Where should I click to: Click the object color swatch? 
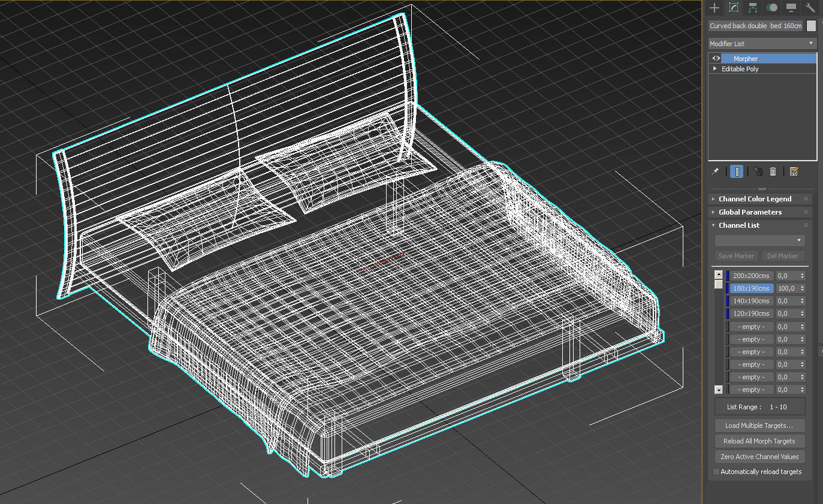(x=811, y=26)
